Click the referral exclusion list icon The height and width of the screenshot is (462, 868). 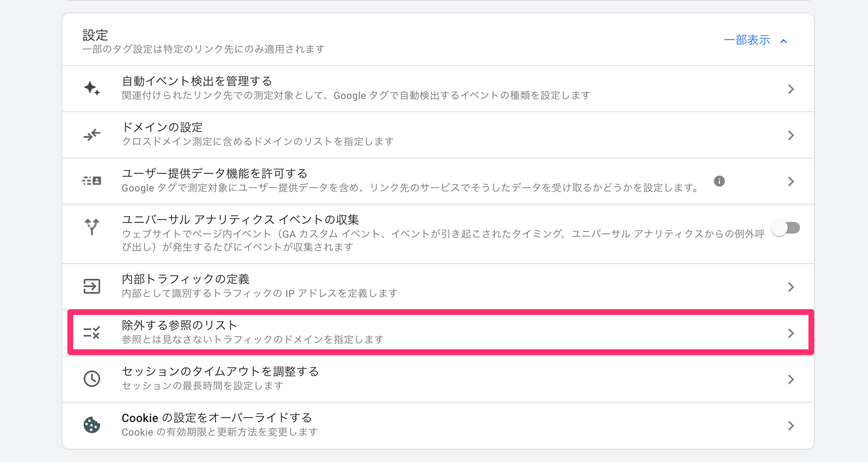pos(92,332)
